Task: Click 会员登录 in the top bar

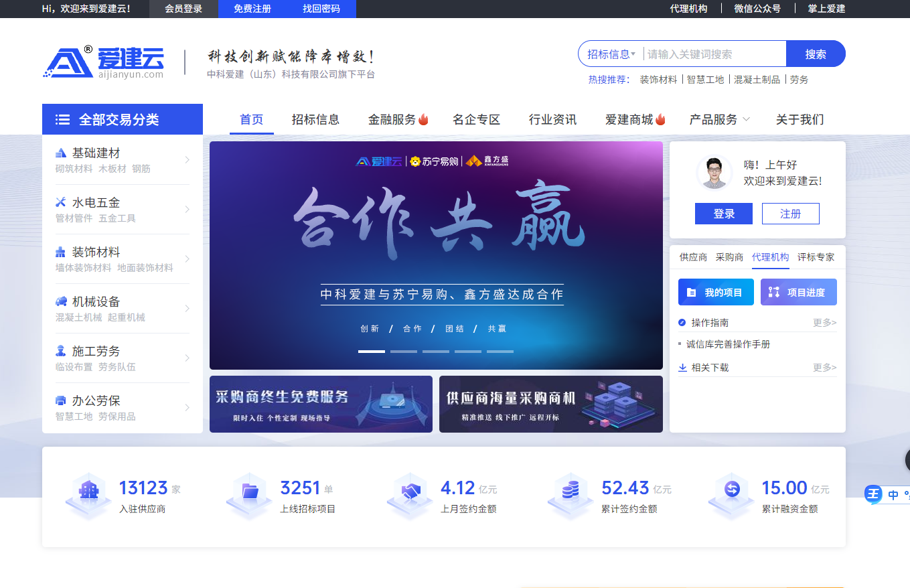Action: 183,9
